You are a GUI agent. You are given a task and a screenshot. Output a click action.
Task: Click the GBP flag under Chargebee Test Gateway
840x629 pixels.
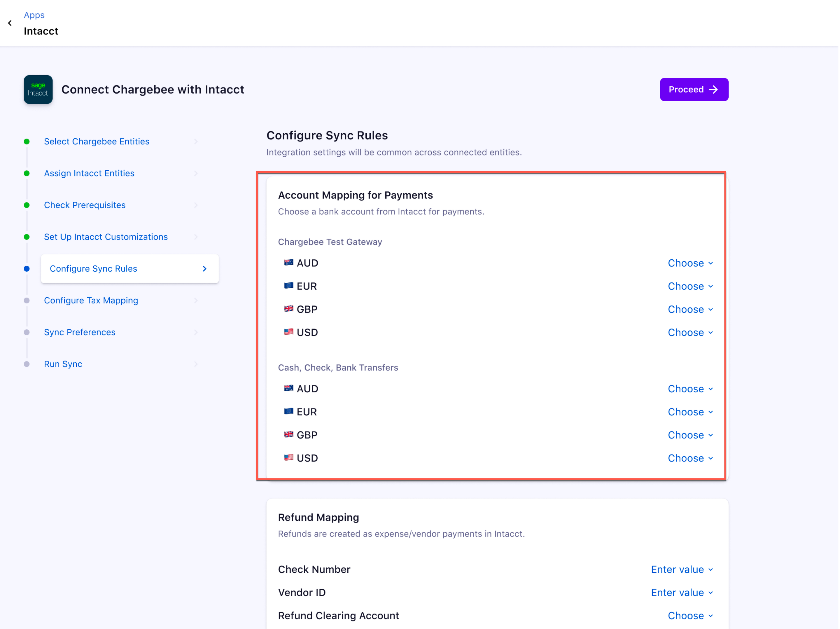289,309
